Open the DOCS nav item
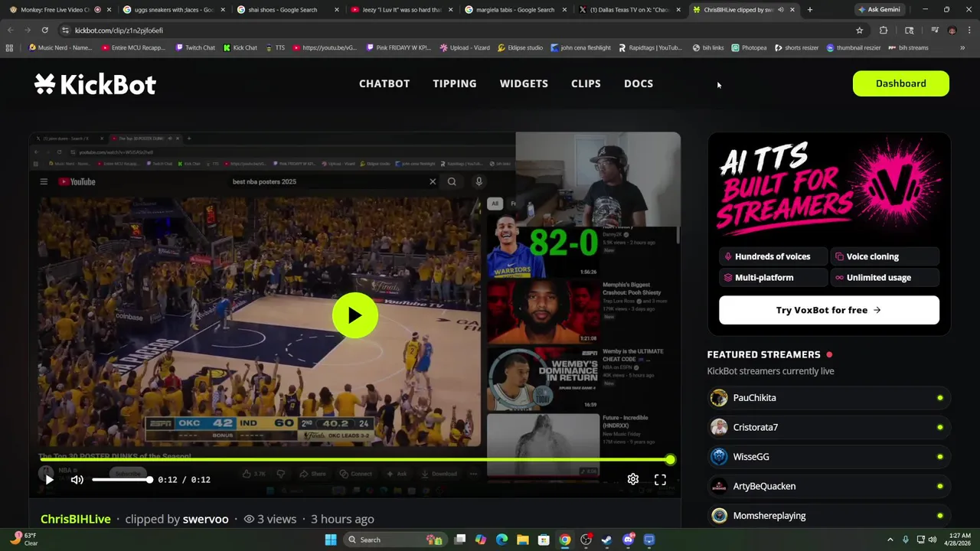This screenshot has width=980, height=551. coord(639,83)
